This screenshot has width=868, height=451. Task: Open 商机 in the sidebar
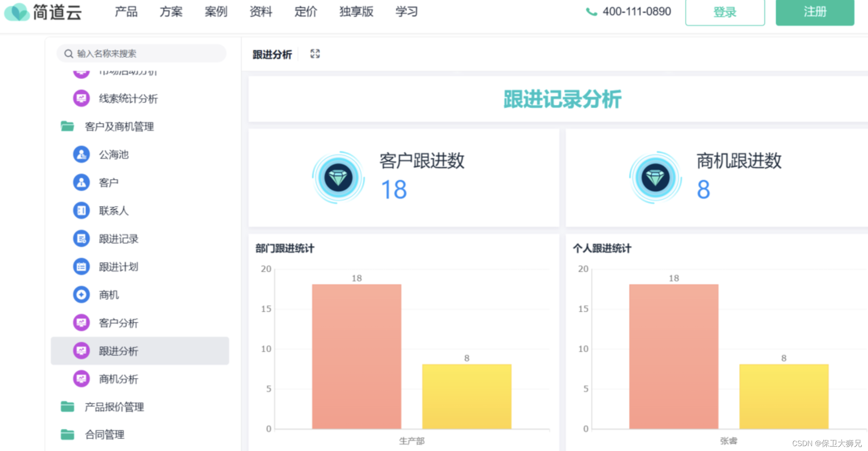tap(109, 295)
